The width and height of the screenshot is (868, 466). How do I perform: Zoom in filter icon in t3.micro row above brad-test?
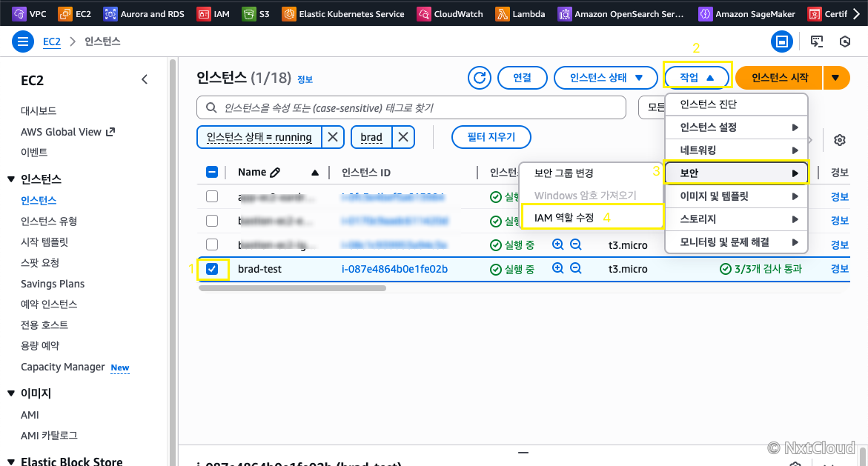pos(558,244)
